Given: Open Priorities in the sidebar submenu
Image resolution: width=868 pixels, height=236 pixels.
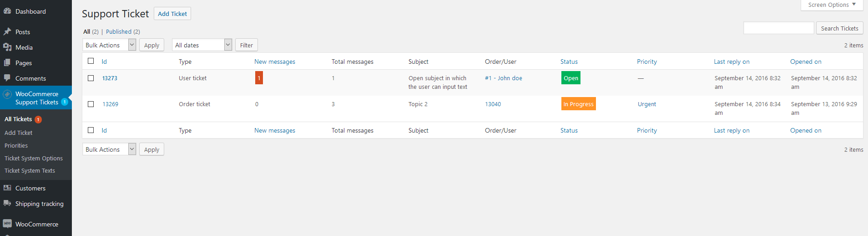Looking at the screenshot, I should (16, 145).
